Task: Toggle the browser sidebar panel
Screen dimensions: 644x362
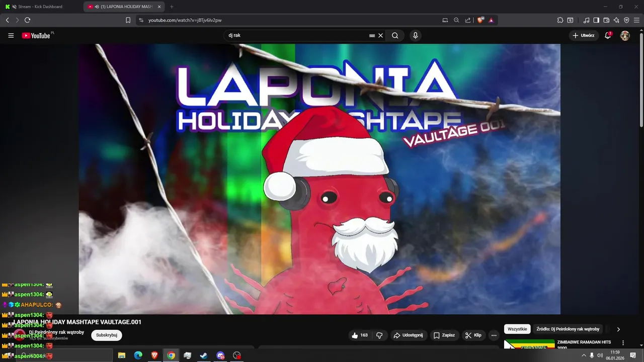Action: pos(596,20)
